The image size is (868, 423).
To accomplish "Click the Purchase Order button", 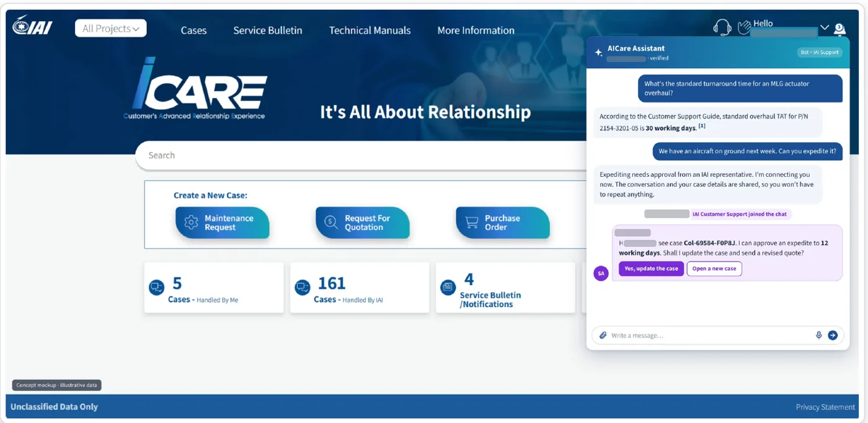I will pos(503,223).
